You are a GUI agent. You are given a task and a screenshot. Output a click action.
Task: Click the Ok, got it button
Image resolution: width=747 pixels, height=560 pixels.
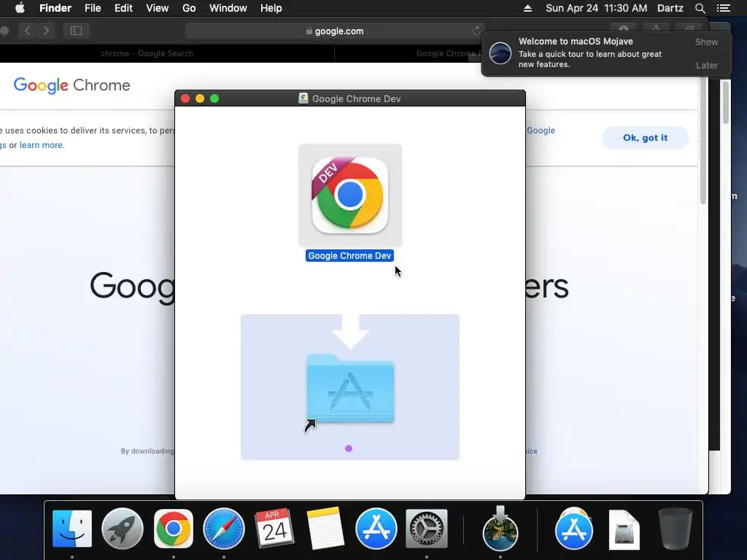(x=645, y=138)
